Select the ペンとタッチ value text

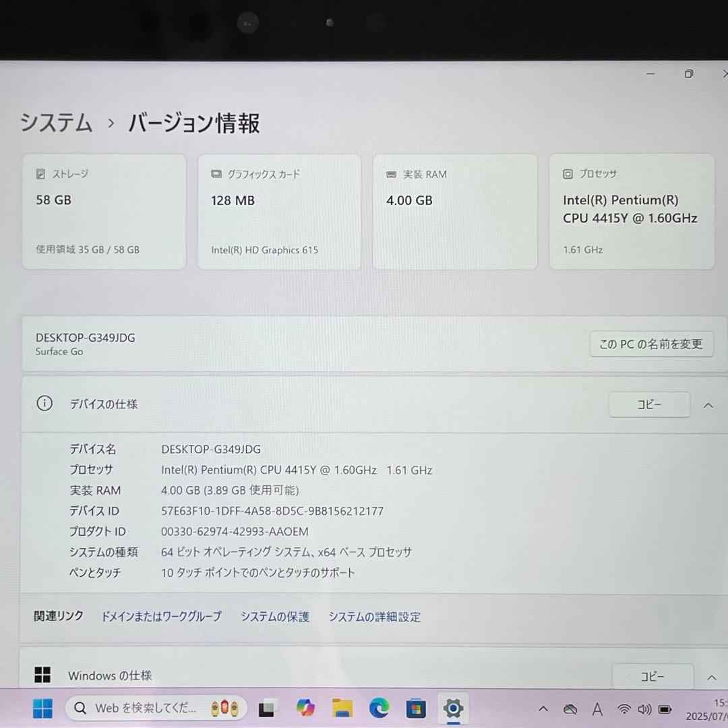(257, 573)
